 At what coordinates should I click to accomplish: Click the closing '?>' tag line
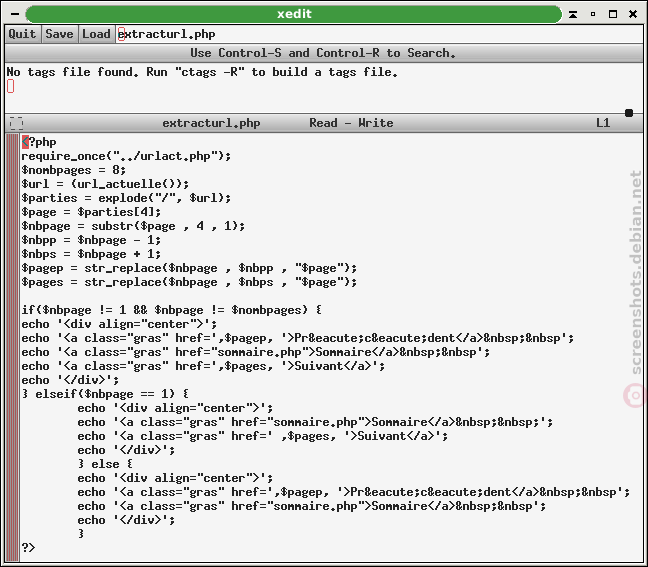(28, 548)
